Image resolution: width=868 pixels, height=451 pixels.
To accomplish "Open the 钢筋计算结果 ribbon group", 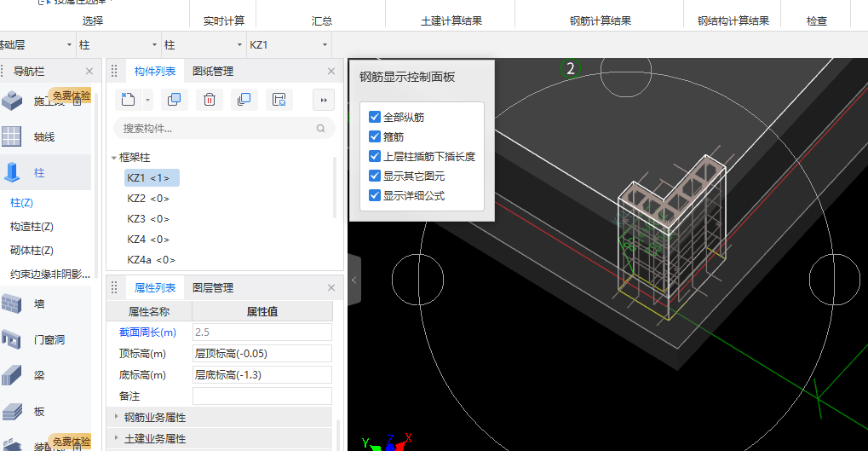I will coord(601,20).
